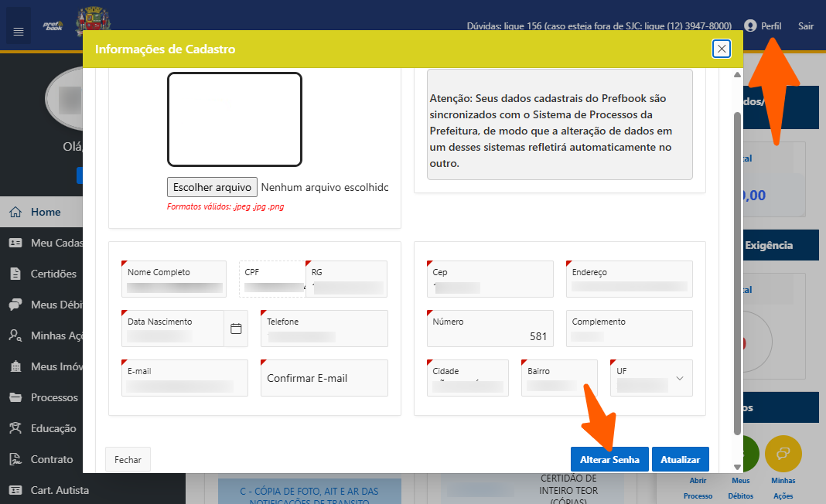The width and height of the screenshot is (826, 504).
Task: Click Sair to log out
Action: click(806, 26)
